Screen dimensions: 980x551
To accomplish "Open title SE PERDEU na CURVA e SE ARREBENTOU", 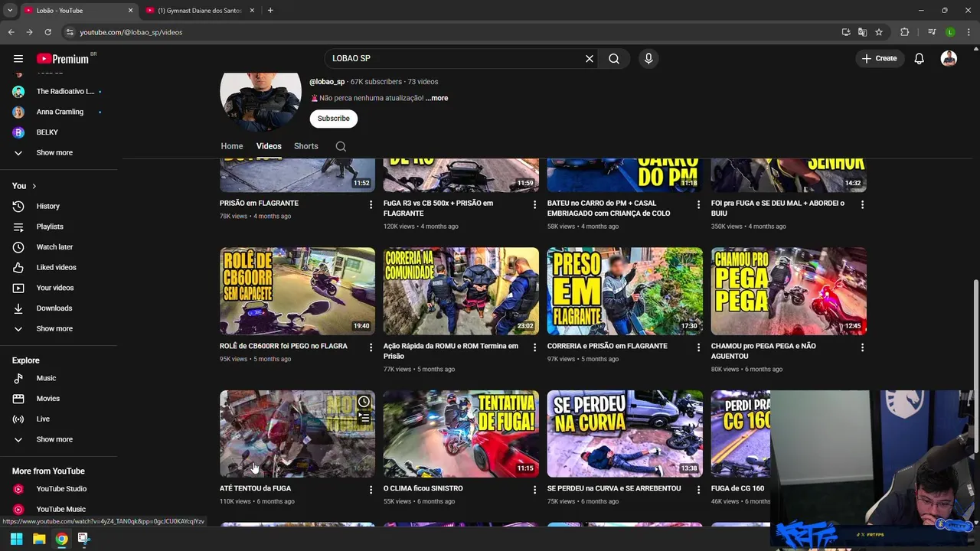I will pos(614,488).
